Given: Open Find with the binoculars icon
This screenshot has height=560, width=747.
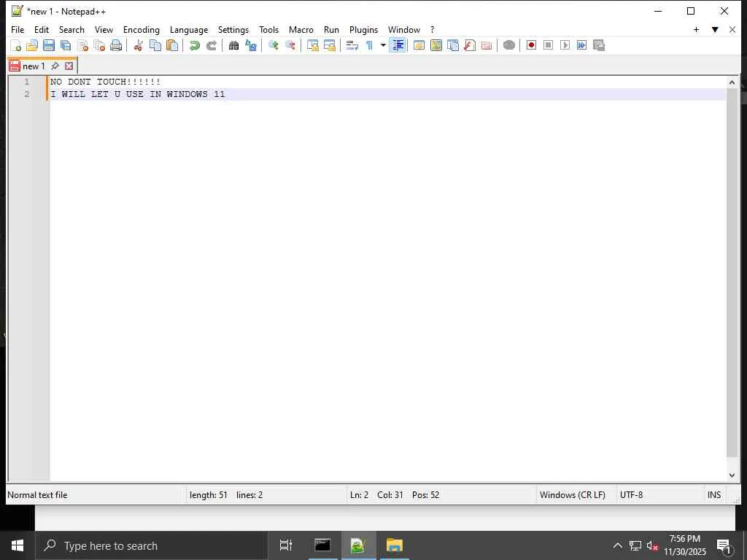Looking at the screenshot, I should coord(233,45).
